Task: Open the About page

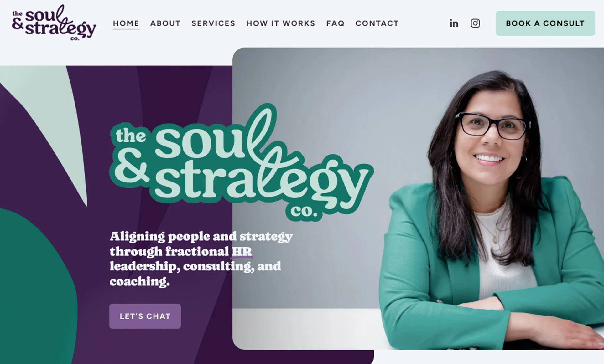Action: (165, 23)
